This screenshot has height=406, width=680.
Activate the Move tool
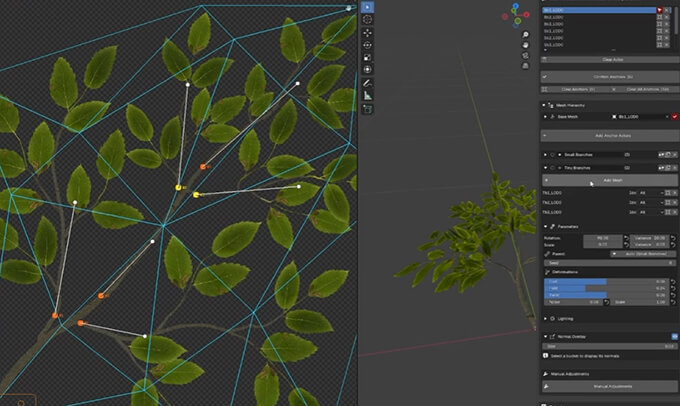click(x=367, y=32)
